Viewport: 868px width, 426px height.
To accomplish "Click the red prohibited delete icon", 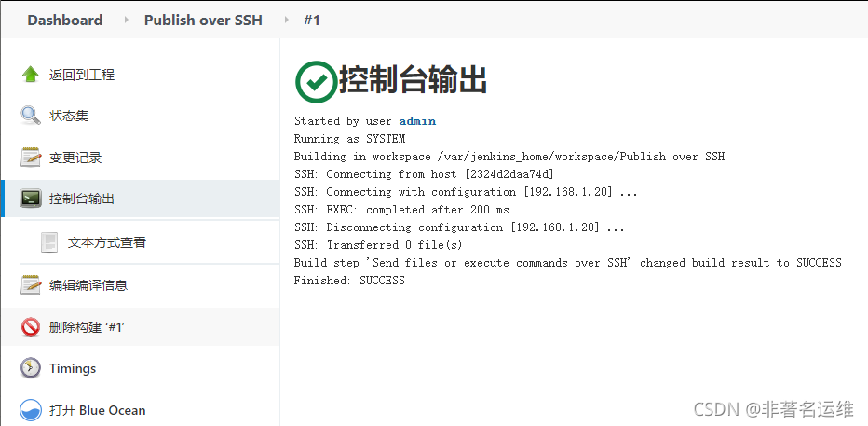I will (x=31, y=327).
